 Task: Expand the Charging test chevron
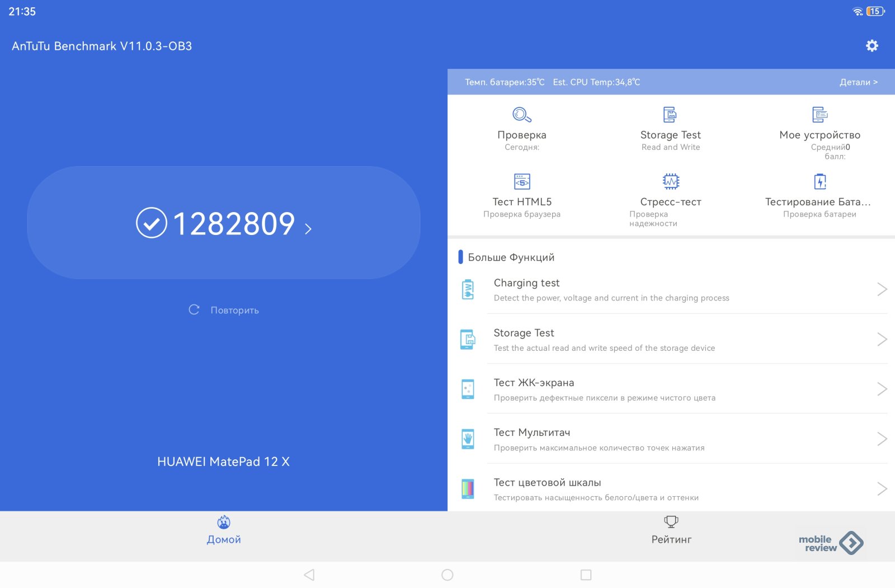(x=882, y=289)
